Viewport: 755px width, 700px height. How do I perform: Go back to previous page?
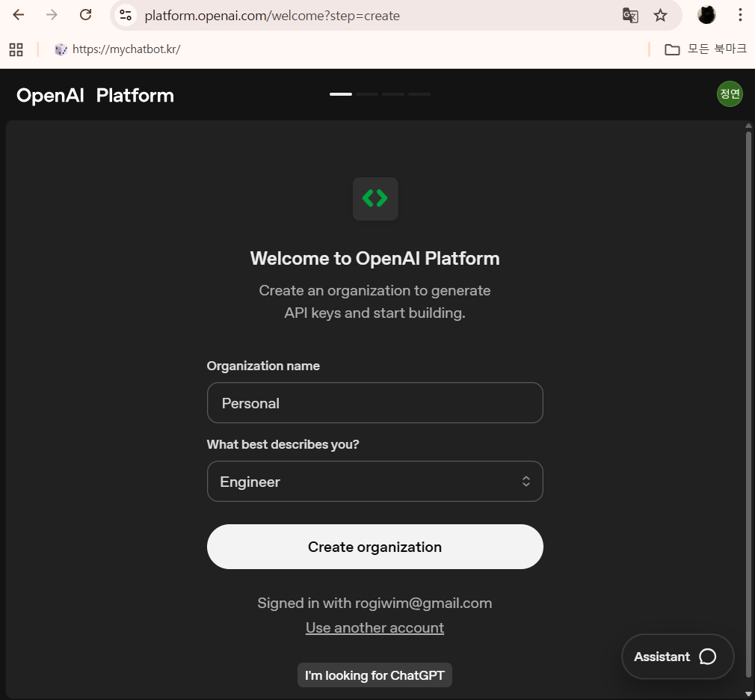(x=18, y=15)
